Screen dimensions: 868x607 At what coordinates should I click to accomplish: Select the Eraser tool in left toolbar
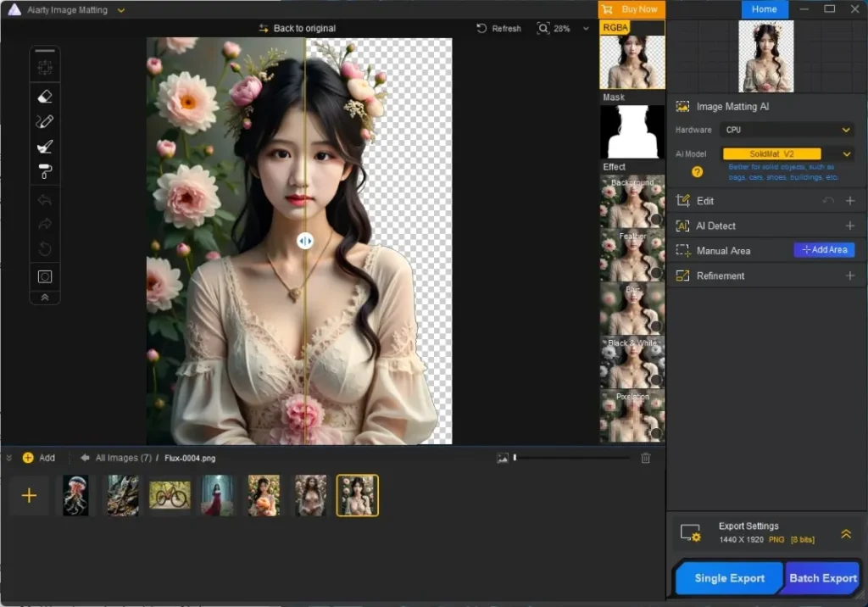coord(45,97)
